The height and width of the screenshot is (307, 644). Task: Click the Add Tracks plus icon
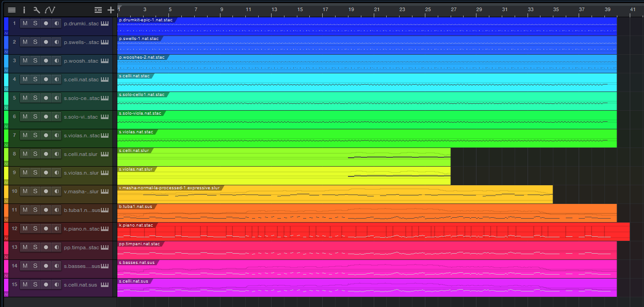pos(111,10)
